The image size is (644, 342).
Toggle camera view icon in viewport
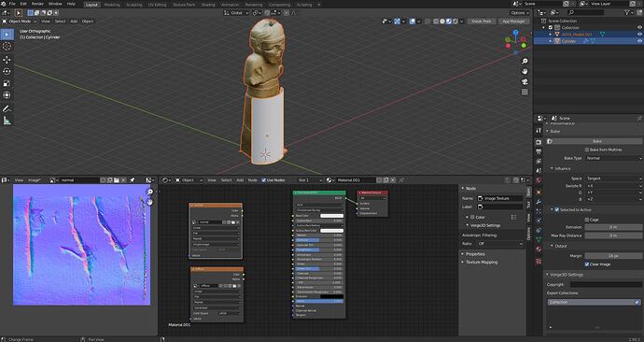click(525, 82)
